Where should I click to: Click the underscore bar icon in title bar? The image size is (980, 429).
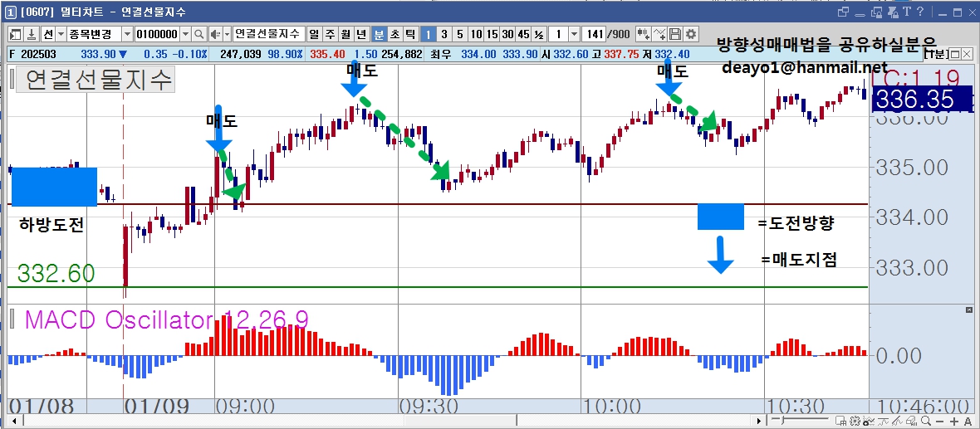tap(860, 14)
